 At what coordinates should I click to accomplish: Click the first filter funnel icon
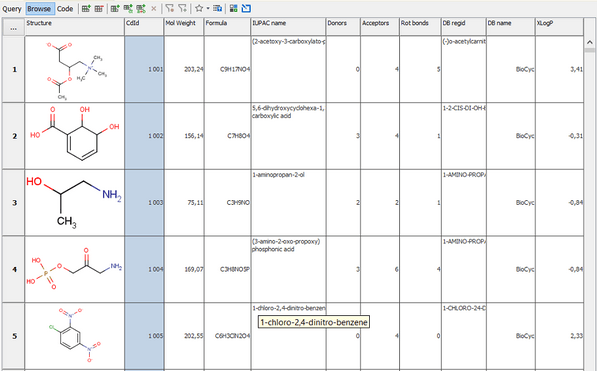pyautogui.click(x=170, y=8)
